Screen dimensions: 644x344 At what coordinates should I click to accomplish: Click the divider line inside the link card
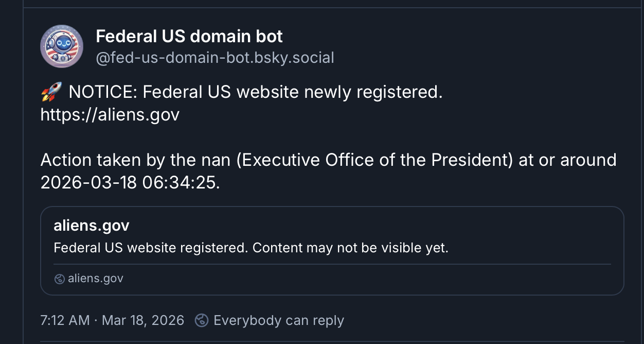pyautogui.click(x=332, y=264)
